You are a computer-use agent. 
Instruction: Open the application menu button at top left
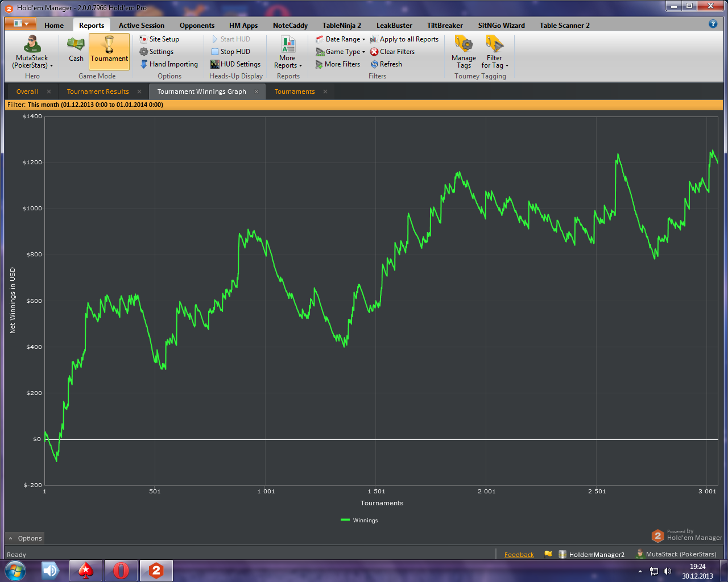[x=20, y=23]
